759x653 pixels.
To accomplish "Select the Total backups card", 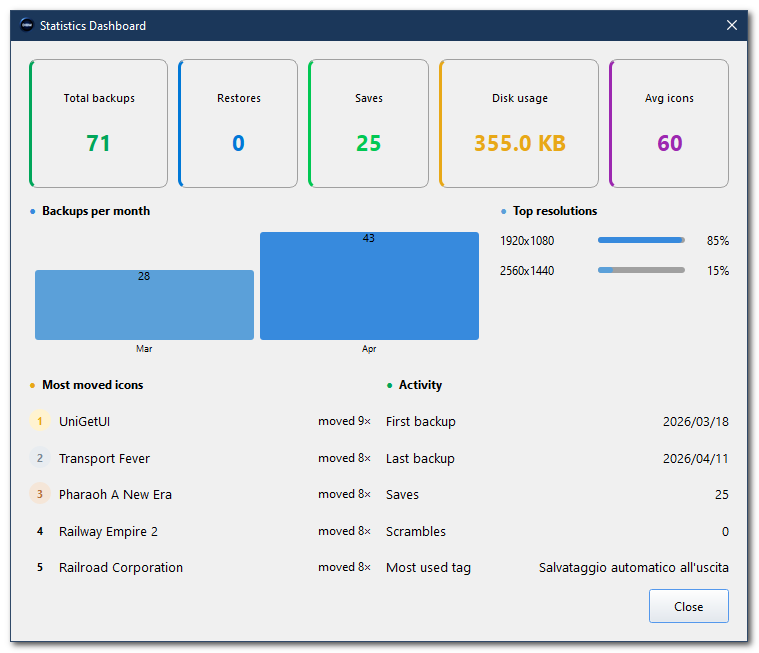I will tap(98, 123).
